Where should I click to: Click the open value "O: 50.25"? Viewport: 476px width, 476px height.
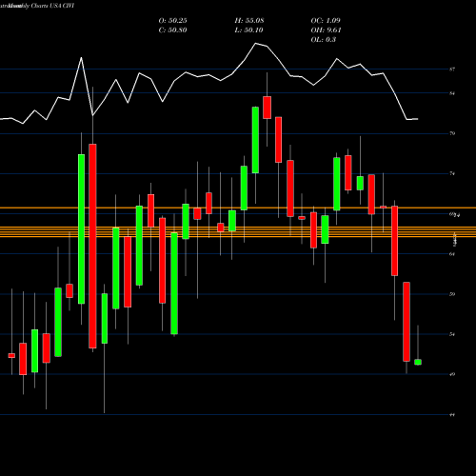(172, 21)
